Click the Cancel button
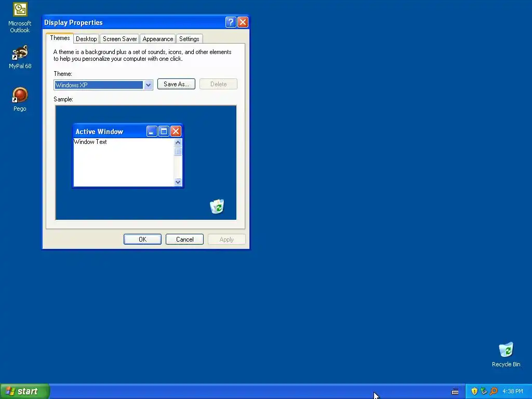Image resolution: width=532 pixels, height=399 pixels. [184, 239]
